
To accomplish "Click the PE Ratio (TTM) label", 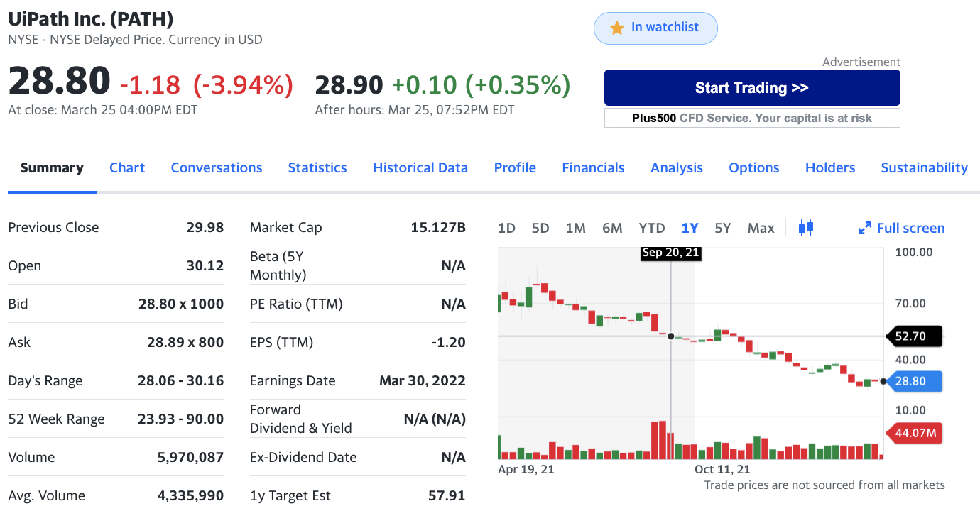I will click(x=296, y=304).
